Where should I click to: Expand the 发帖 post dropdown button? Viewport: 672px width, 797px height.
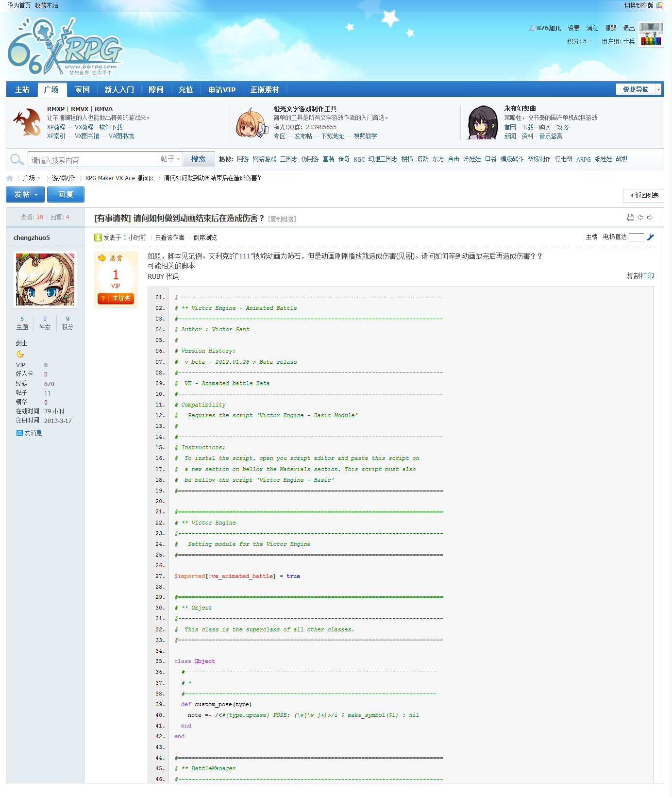click(x=25, y=194)
